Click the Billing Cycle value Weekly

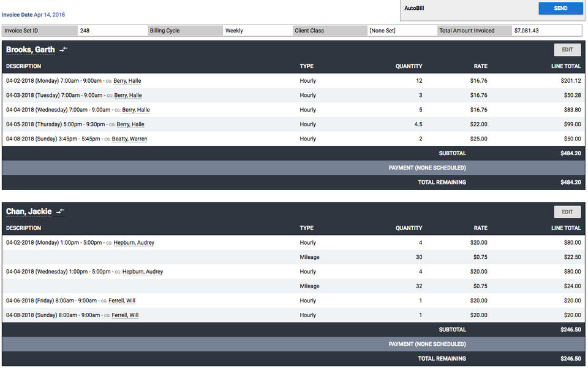coord(234,31)
